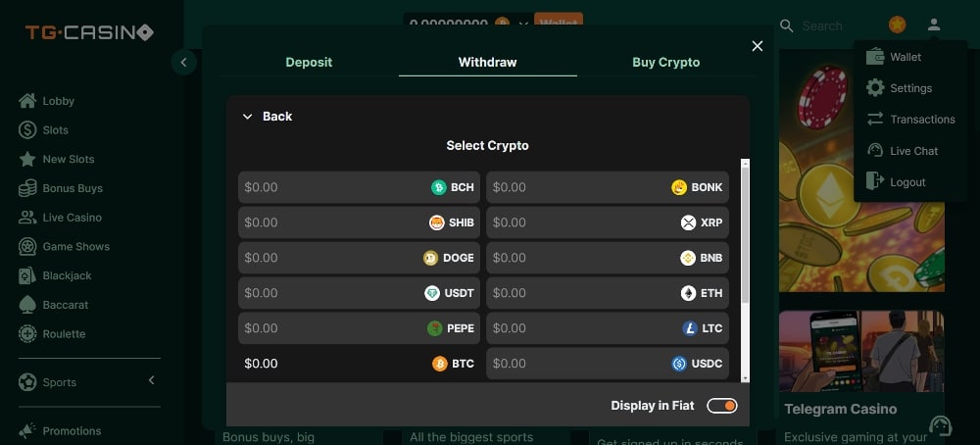Click the Slots dollar icon
Image resolution: width=980 pixels, height=445 pixels.
tap(27, 130)
